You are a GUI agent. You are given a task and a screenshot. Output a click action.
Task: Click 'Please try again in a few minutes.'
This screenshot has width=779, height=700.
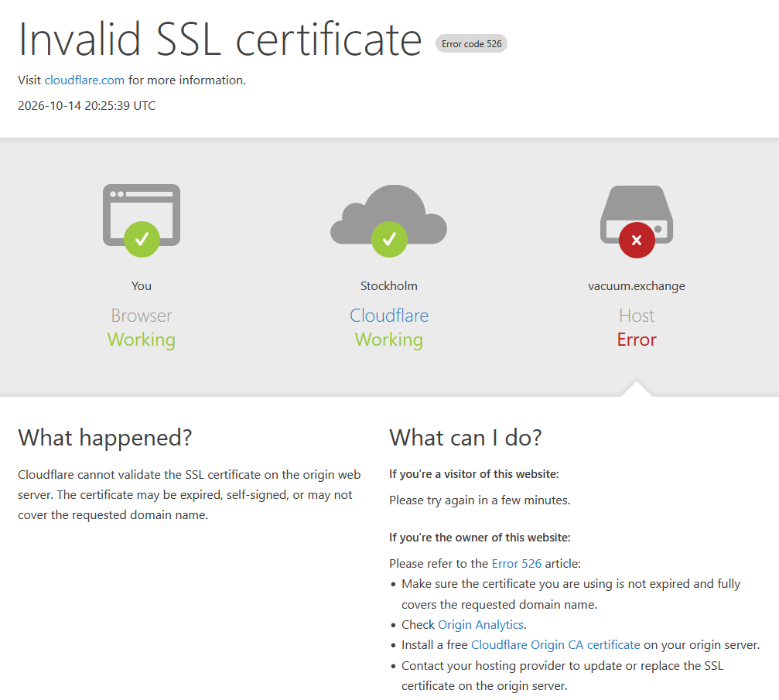click(480, 500)
